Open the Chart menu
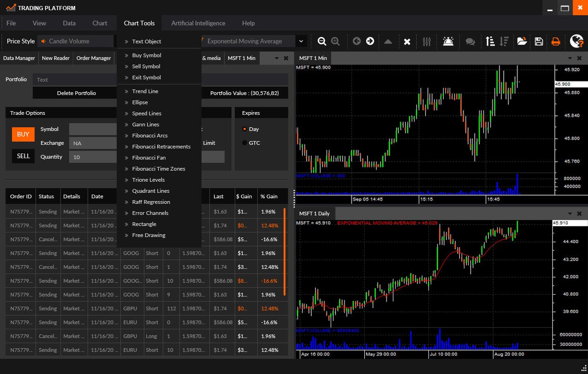588x374 pixels. coord(100,23)
